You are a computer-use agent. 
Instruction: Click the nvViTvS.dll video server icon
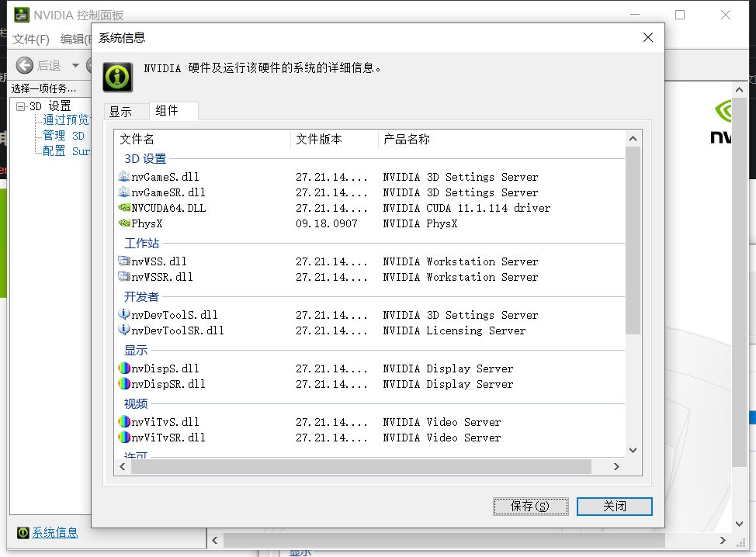click(124, 422)
